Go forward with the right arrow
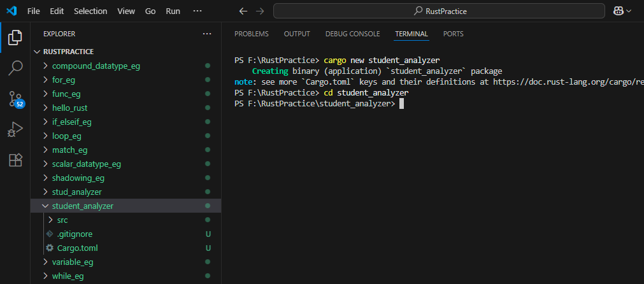The height and width of the screenshot is (284, 644). (x=259, y=11)
